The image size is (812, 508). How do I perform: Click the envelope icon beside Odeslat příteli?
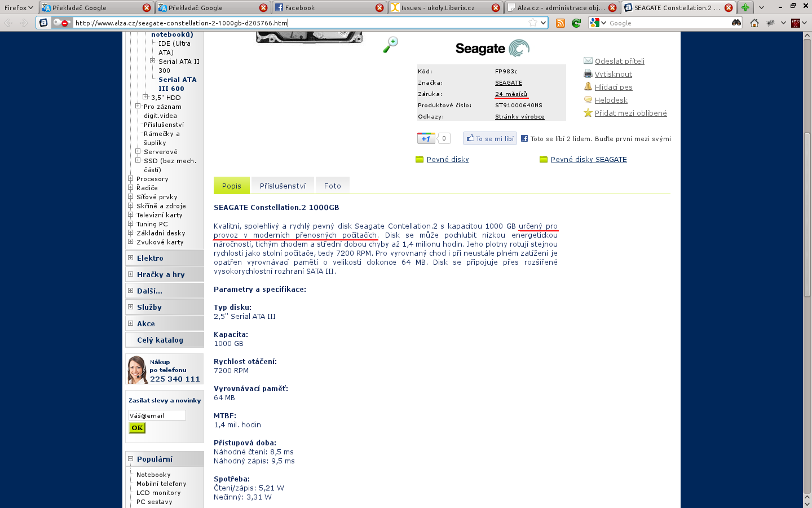coord(588,60)
